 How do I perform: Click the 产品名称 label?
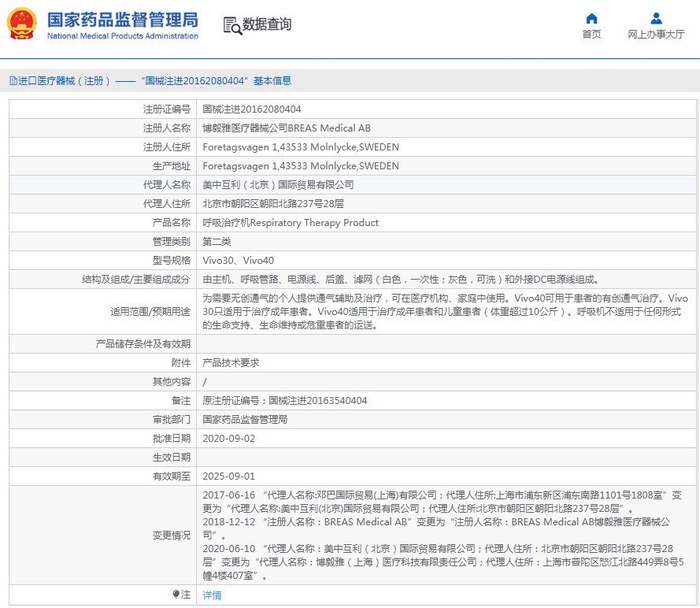pyautogui.click(x=172, y=223)
